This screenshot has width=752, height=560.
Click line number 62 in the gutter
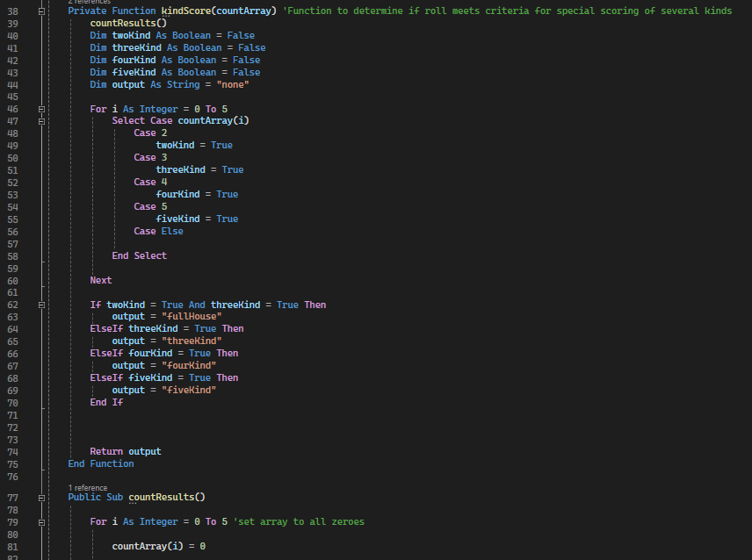click(x=13, y=305)
